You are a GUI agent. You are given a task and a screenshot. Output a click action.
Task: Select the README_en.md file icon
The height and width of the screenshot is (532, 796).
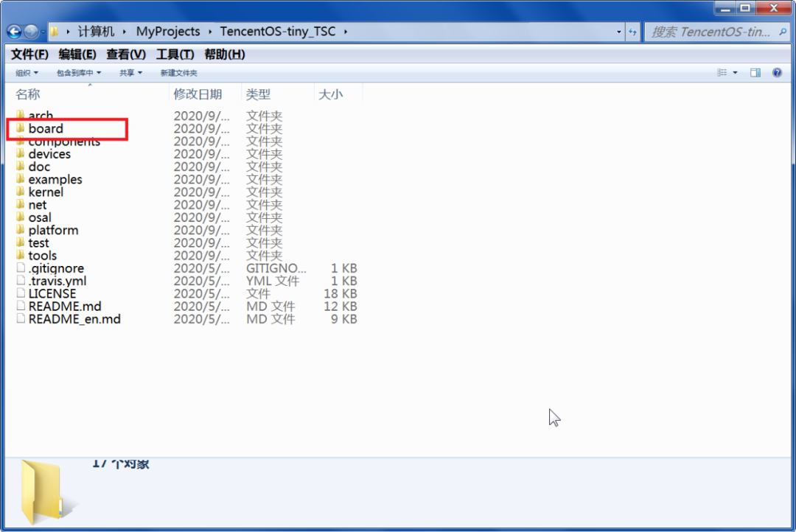(21, 318)
